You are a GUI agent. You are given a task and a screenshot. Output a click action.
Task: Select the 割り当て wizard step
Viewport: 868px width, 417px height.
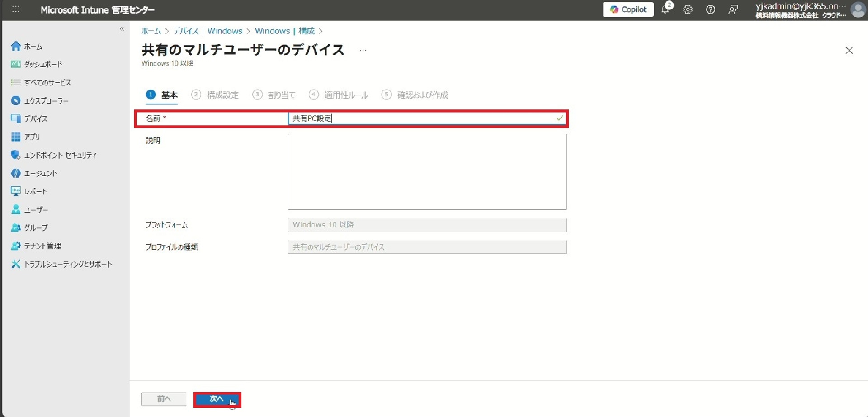(x=274, y=95)
